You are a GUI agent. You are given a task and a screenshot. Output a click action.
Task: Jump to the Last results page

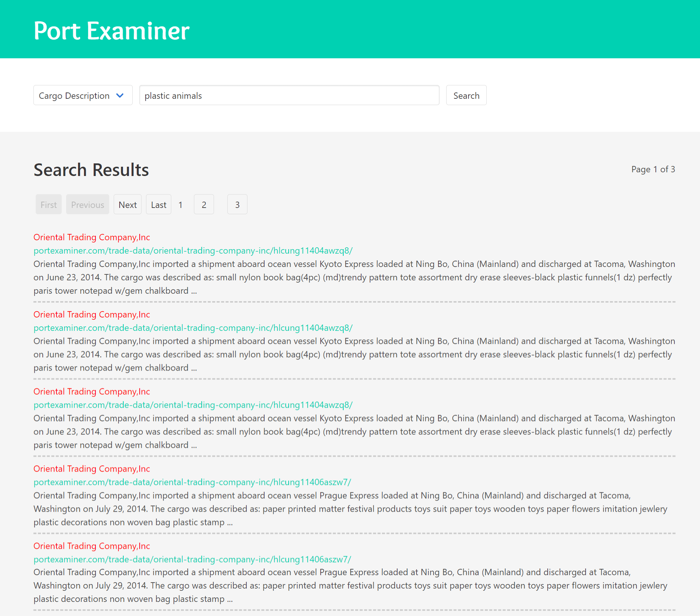159,205
